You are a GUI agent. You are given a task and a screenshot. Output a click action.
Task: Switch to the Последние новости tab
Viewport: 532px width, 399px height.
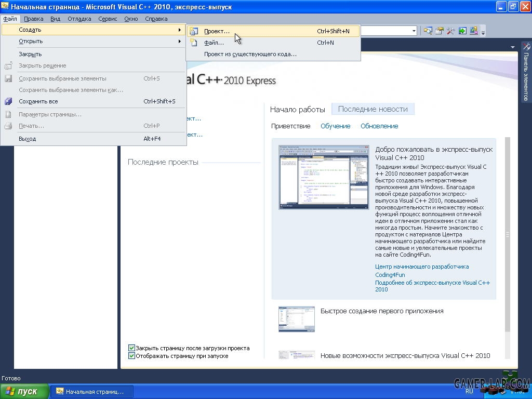373,109
